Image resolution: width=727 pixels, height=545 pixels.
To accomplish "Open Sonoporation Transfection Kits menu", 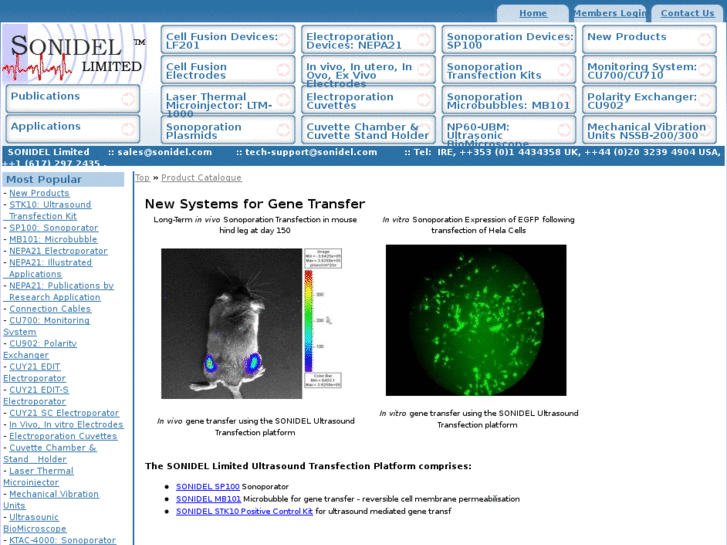I will (509, 70).
